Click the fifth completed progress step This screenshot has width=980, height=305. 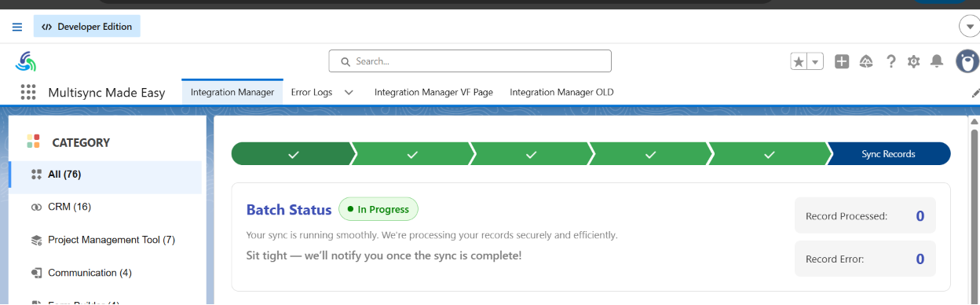[770, 154]
